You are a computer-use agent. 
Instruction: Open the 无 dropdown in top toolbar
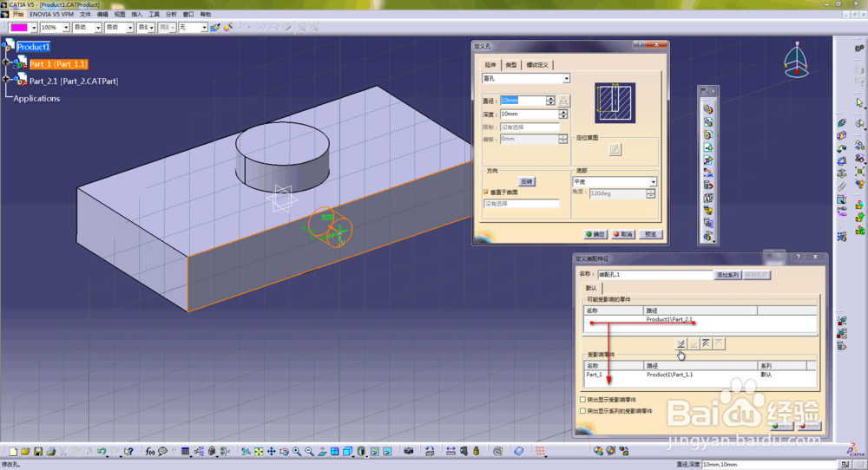204,27
